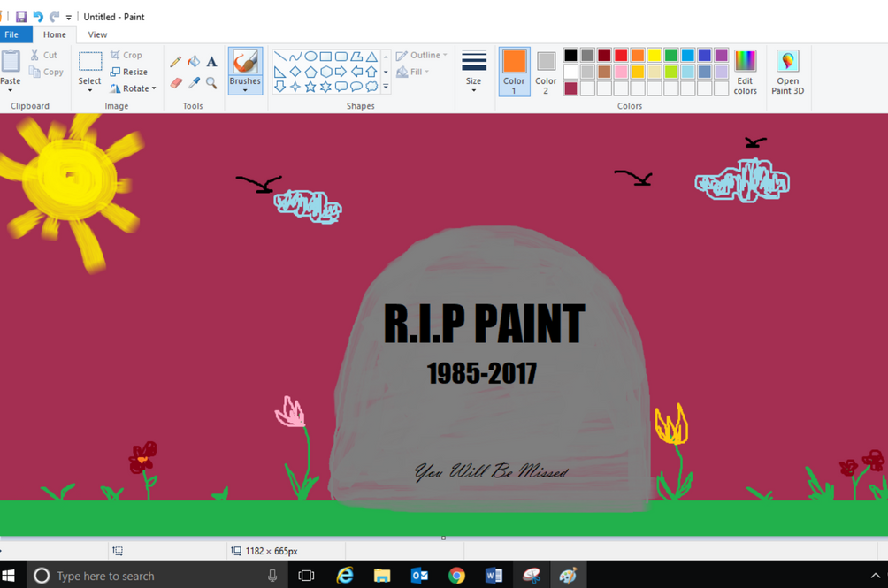Select the Eraser tool

point(175,83)
